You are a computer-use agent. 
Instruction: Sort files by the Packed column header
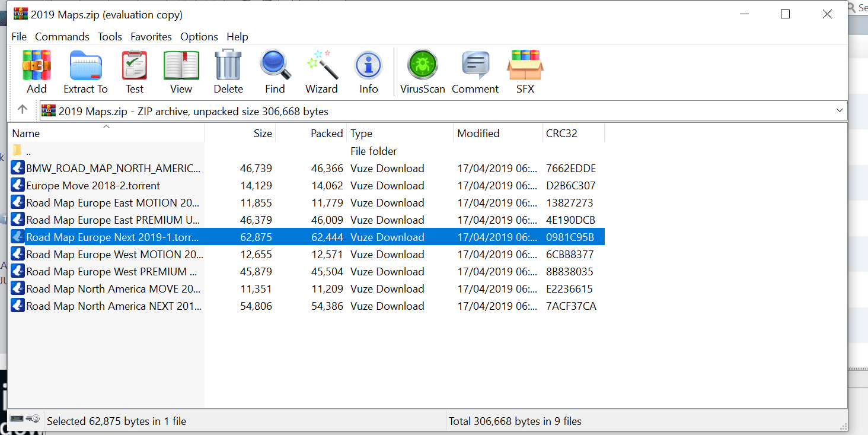311,133
